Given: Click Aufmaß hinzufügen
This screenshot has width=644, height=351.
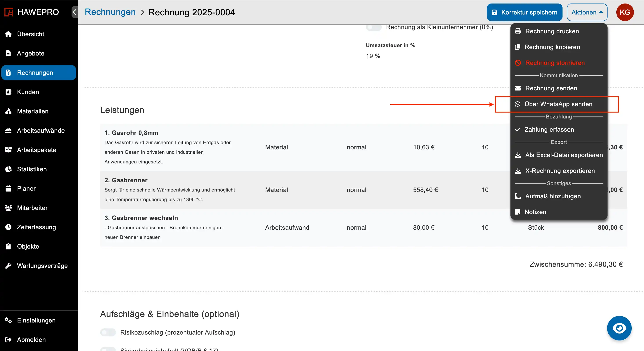Looking at the screenshot, I should tap(559, 196).
